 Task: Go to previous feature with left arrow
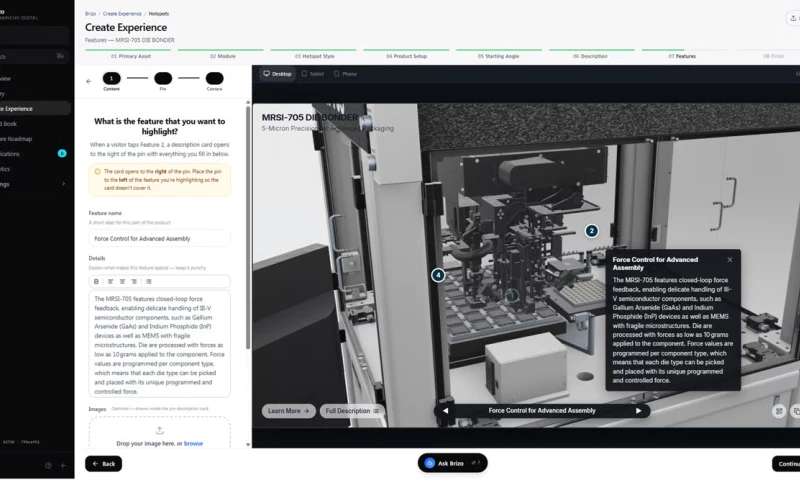click(x=445, y=411)
